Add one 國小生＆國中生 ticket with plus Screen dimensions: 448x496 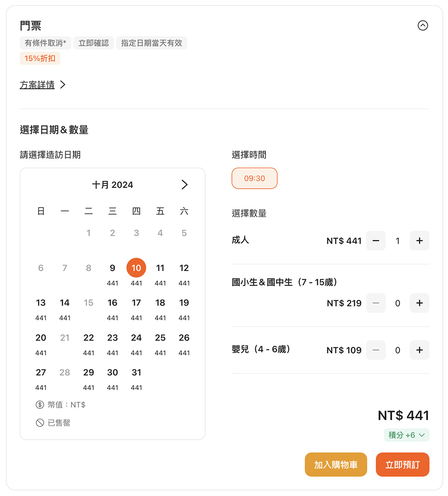click(x=419, y=303)
